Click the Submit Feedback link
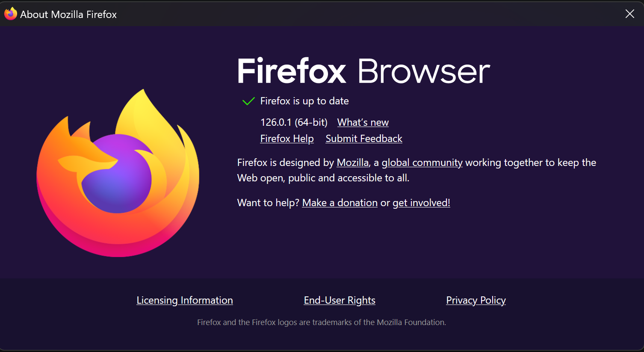The image size is (644, 352). [x=364, y=139]
